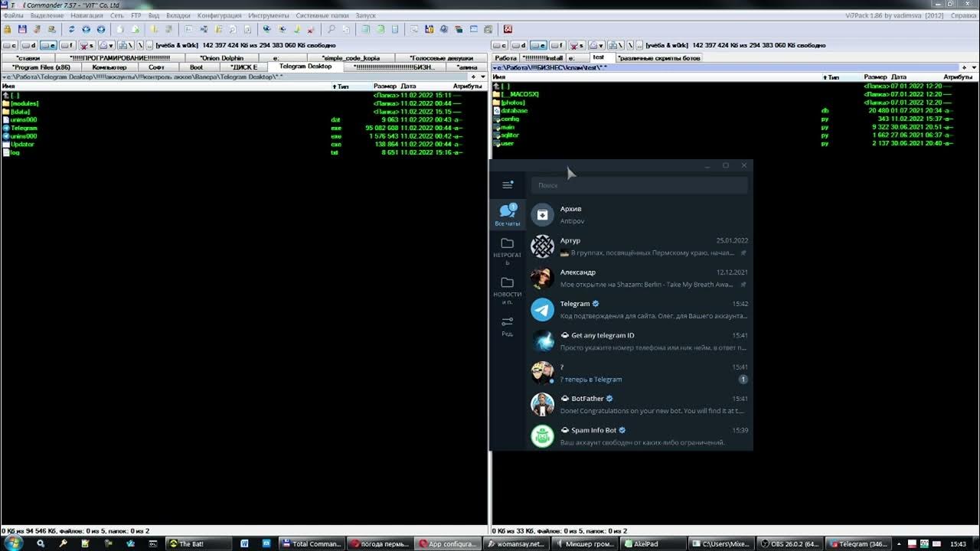Switch to the 'Голосовые девушки' tab
The height and width of the screenshot is (551, 980).
pyautogui.click(x=441, y=57)
